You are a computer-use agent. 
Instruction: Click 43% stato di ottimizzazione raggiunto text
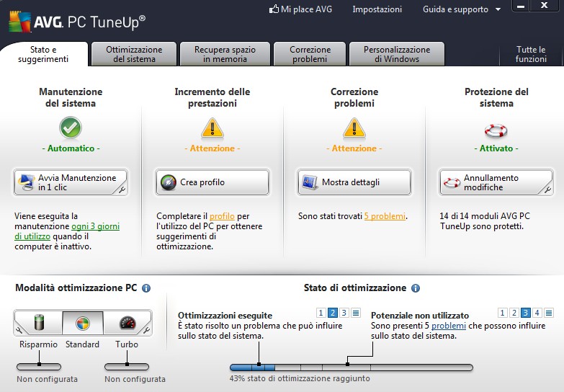[x=300, y=379]
